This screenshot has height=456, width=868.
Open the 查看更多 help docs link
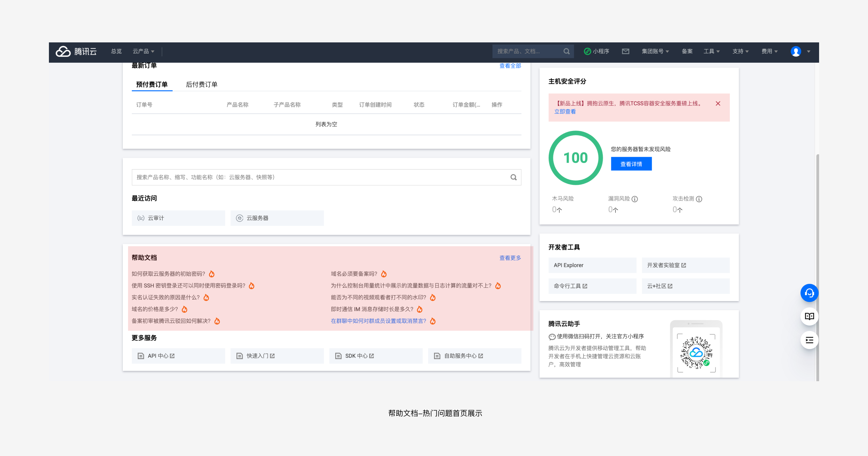pos(510,258)
